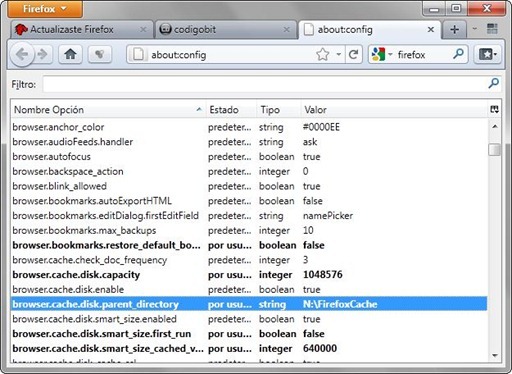Select browser.cache.disk.smart_size.enabled row
Image resolution: width=512 pixels, height=374 pixels.
249,319
